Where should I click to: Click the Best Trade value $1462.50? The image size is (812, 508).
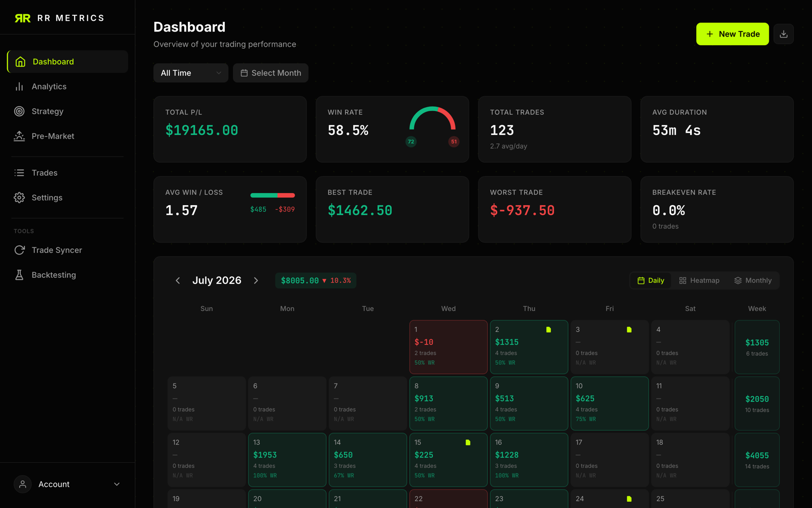pyautogui.click(x=360, y=210)
